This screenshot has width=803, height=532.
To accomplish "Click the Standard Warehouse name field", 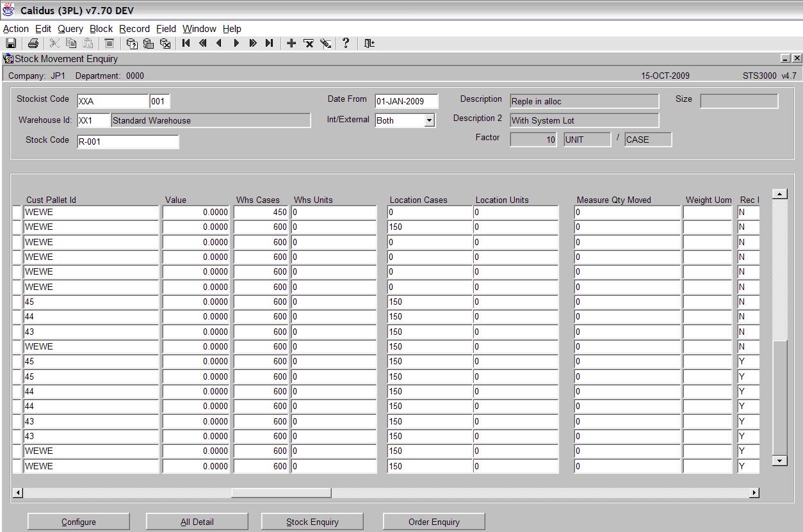I will pyautogui.click(x=211, y=120).
